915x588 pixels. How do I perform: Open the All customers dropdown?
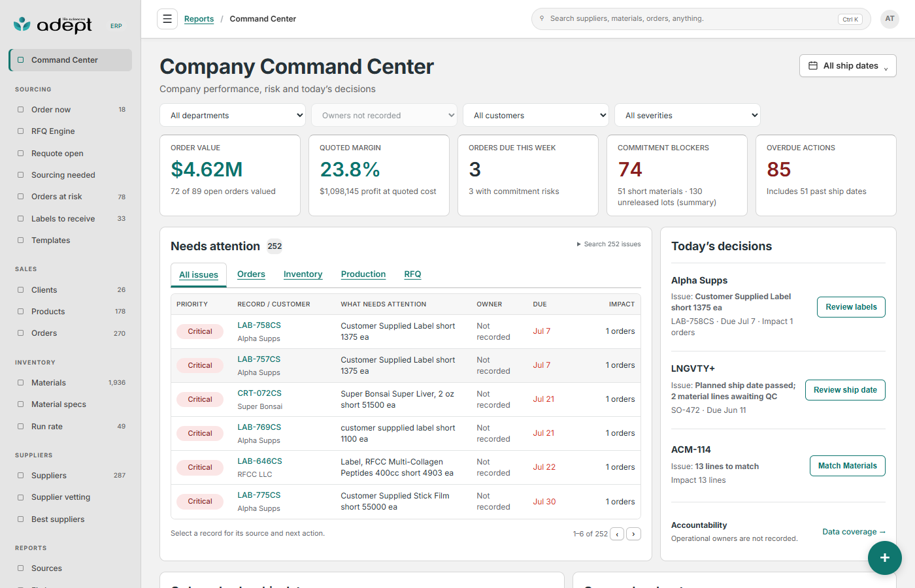tap(536, 116)
